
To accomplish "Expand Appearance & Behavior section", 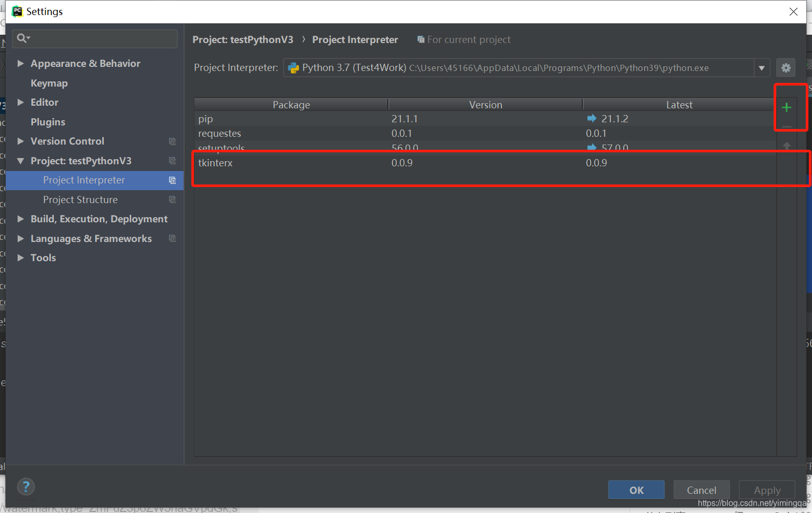I will point(21,63).
